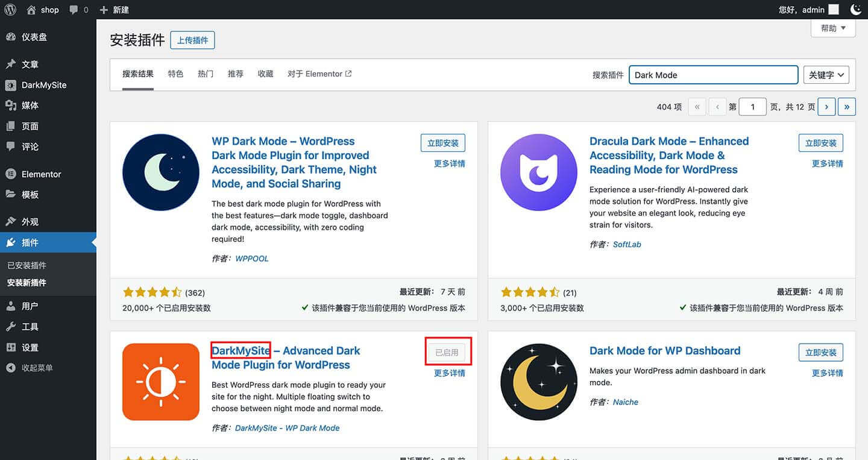Open the Posts pin icon
868x460 pixels.
[x=11, y=65]
